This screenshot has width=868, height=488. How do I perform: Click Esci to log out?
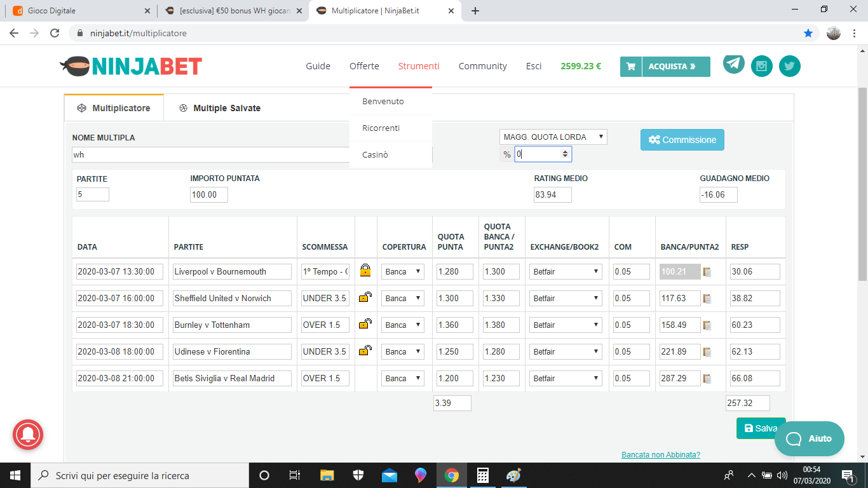pyautogui.click(x=534, y=66)
